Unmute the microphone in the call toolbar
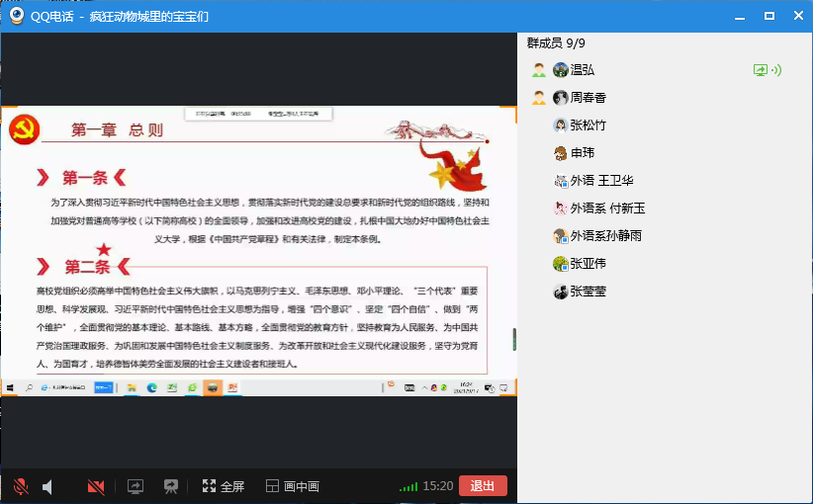Screen dimensions: 813x504 point(21,486)
